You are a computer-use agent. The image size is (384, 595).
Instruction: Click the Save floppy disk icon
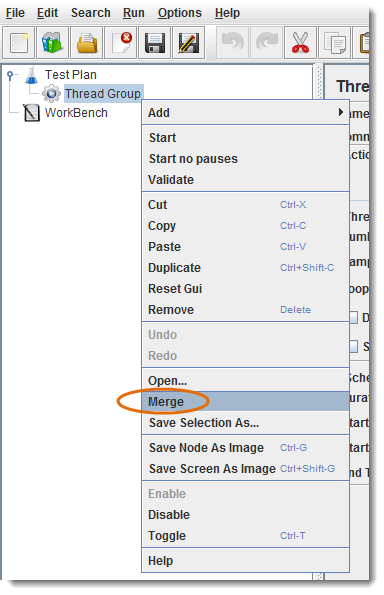pyautogui.click(x=154, y=42)
